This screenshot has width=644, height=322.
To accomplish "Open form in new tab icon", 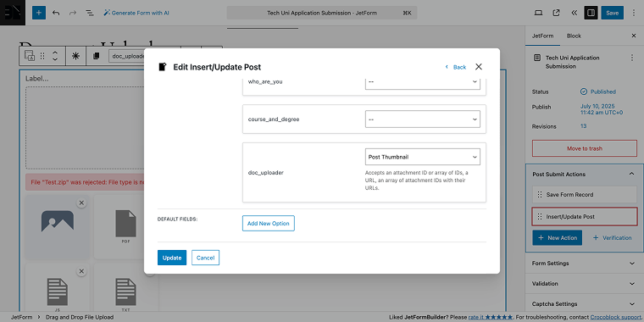I will tap(556, 13).
